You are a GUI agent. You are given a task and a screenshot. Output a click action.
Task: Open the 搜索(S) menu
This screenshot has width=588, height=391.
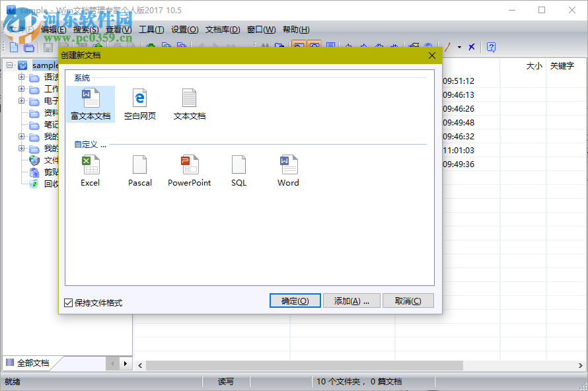(86, 30)
